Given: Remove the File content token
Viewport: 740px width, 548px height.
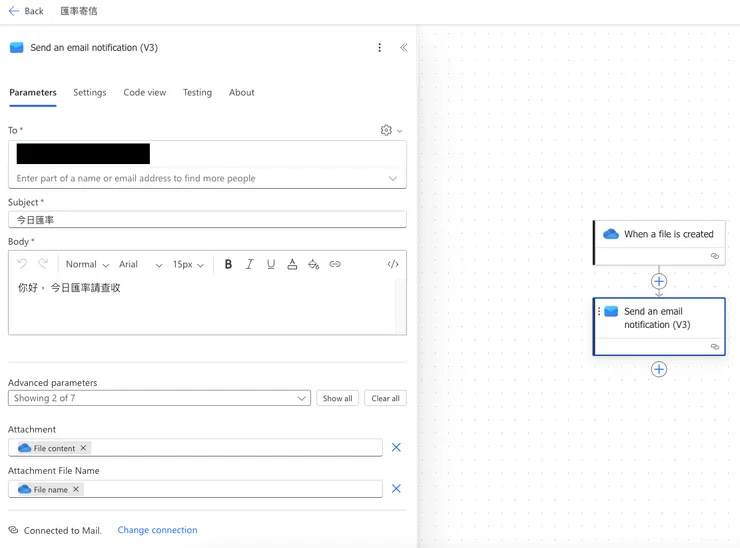Looking at the screenshot, I should 83,448.
